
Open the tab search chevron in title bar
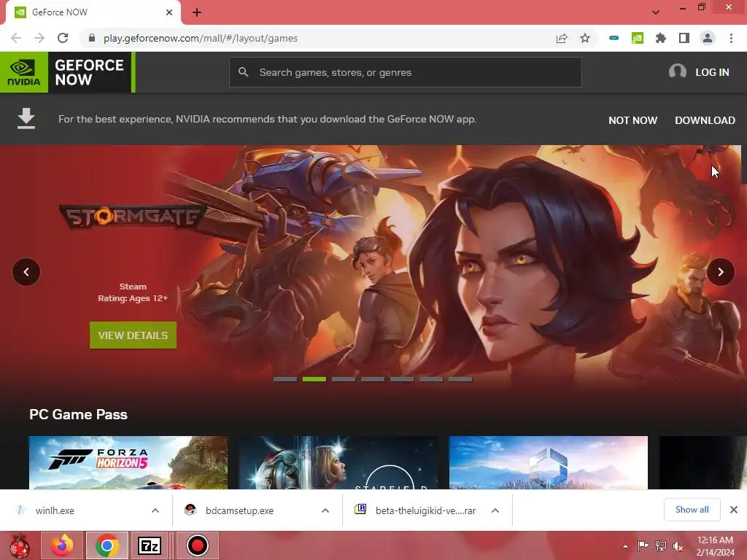click(x=656, y=12)
